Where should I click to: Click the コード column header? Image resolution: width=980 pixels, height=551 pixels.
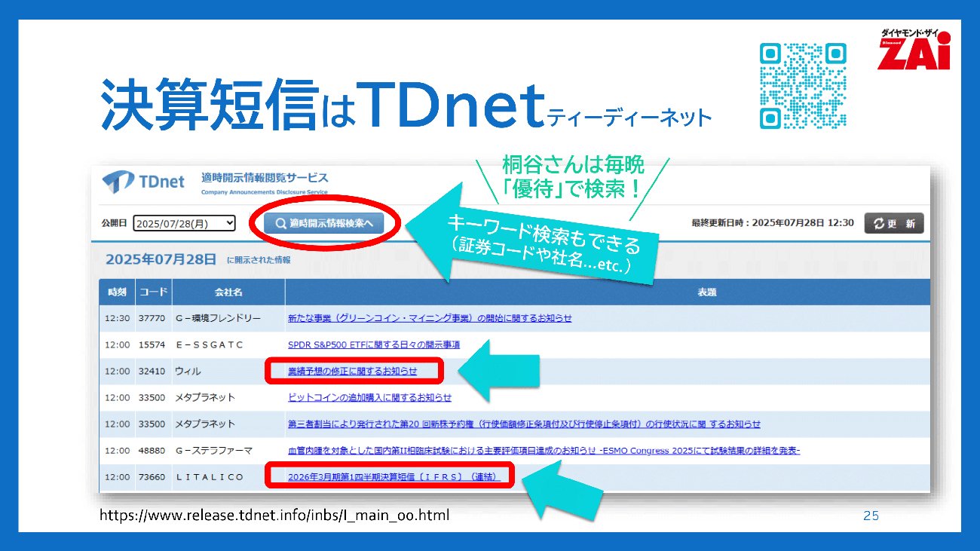click(153, 292)
